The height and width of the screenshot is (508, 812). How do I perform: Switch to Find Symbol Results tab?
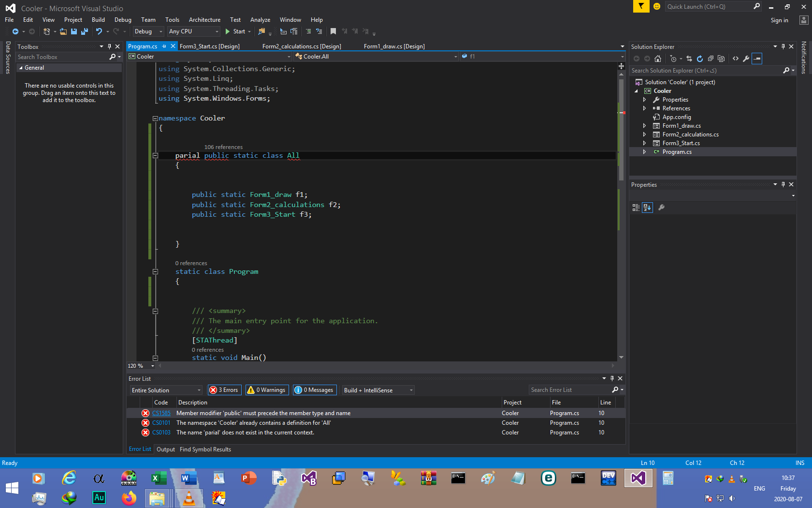[x=205, y=449]
